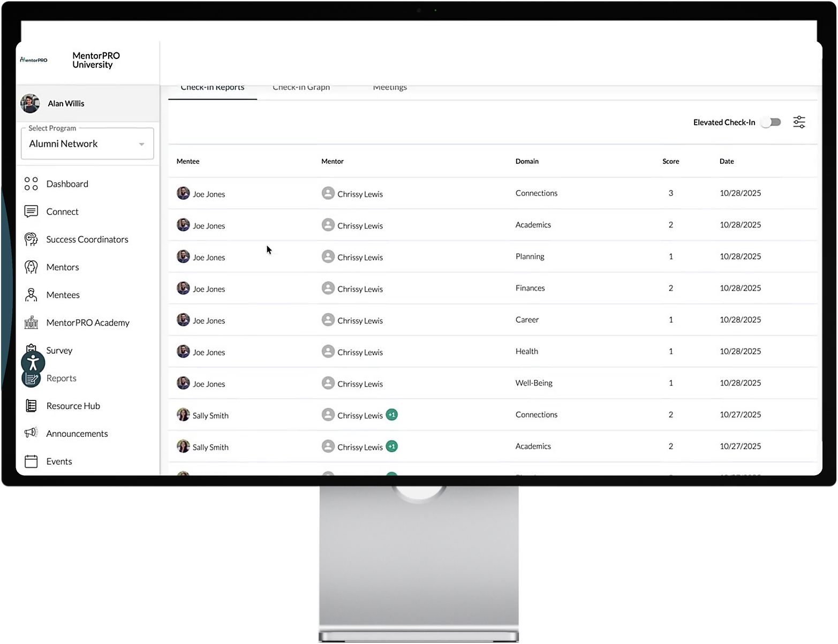Image resolution: width=838 pixels, height=644 pixels.
Task: Click Sally Smith name in Academics row
Action: coord(210,447)
